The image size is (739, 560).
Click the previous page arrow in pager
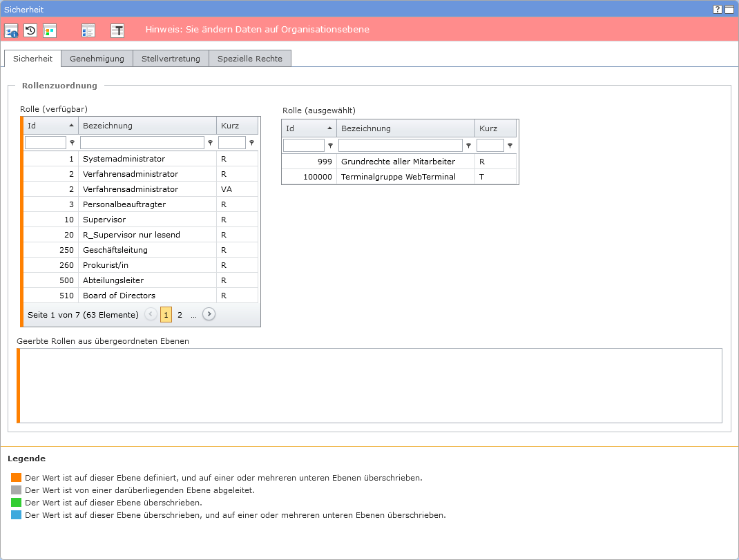click(x=151, y=314)
